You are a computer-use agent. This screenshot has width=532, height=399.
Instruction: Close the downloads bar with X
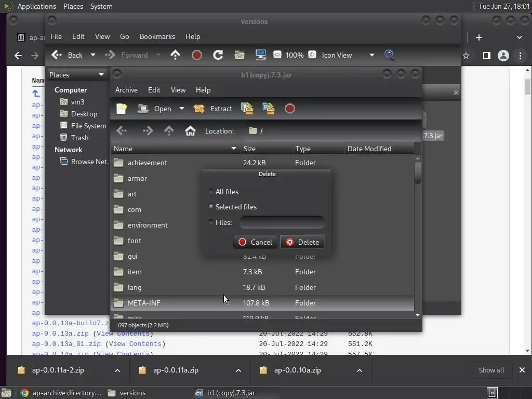click(x=522, y=370)
